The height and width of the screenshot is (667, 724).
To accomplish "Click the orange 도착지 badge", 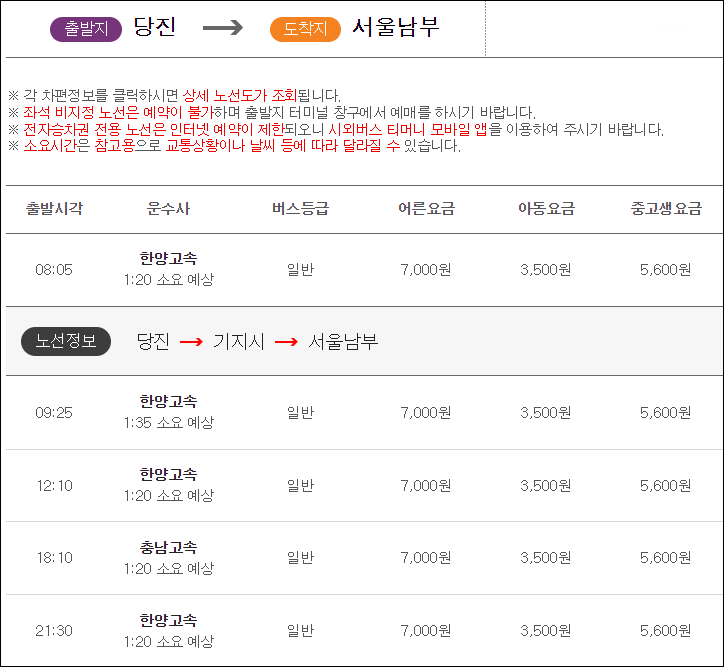I will point(305,29).
